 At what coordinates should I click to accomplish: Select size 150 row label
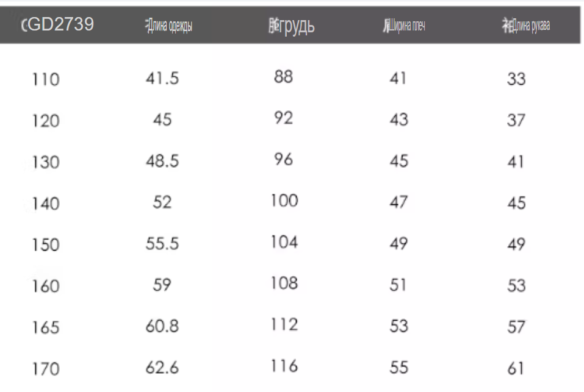[46, 244]
